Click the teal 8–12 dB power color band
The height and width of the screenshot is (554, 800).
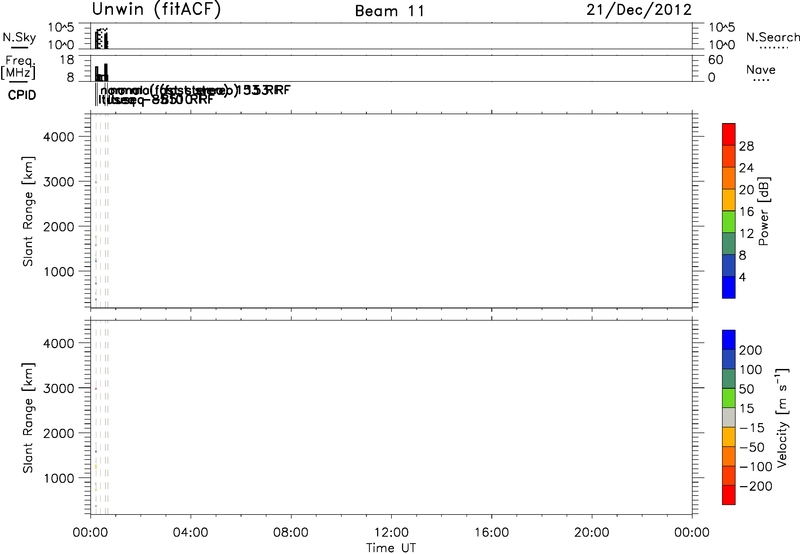coord(729,243)
